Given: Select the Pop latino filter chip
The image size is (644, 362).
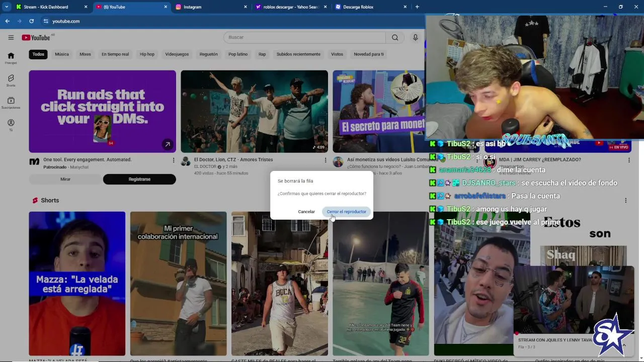Looking at the screenshot, I should click(x=238, y=54).
